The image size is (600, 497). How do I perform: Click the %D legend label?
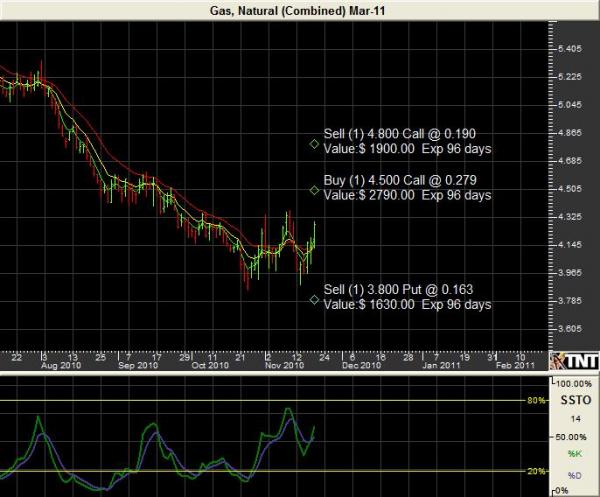(575, 476)
